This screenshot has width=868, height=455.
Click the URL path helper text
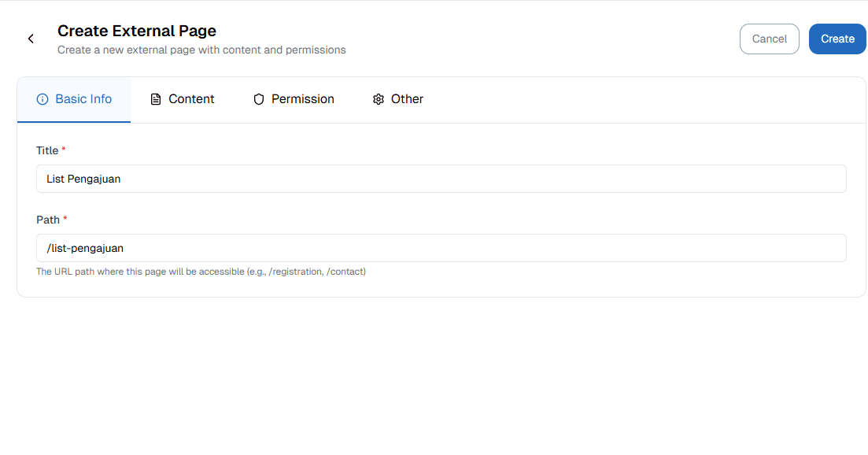201,272
